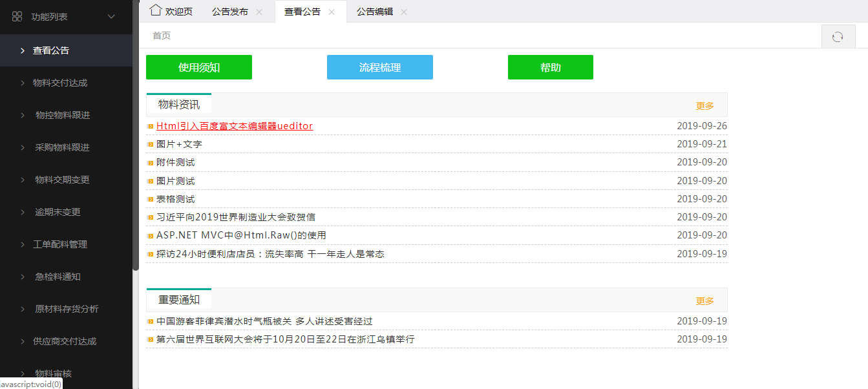The image size is (868, 389).
Task: Open 急检料通知 in the sidebar
Action: pos(58,277)
